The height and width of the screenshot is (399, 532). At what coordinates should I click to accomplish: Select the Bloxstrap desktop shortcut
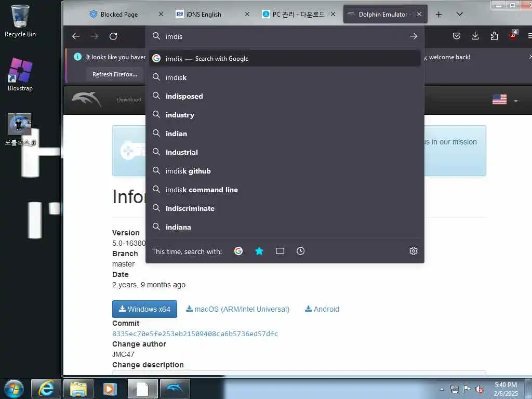(x=20, y=75)
